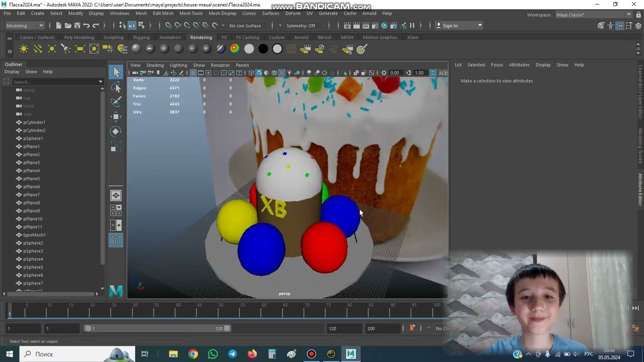
Task: Click the create camera shelf icon
Action: 108,49
